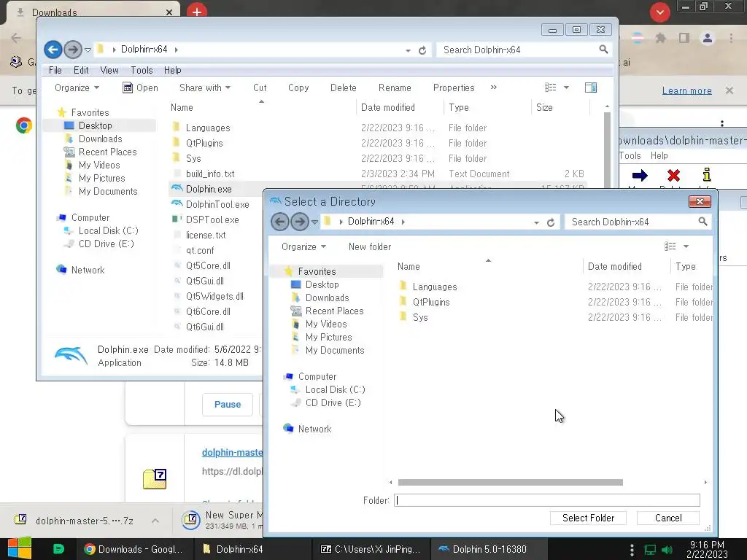
Task: Switch to Downloads - Google Chrome taskbar button
Action: [x=134, y=549]
